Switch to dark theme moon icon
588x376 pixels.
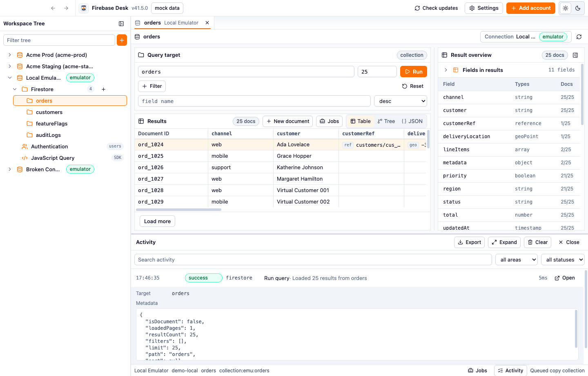click(578, 8)
